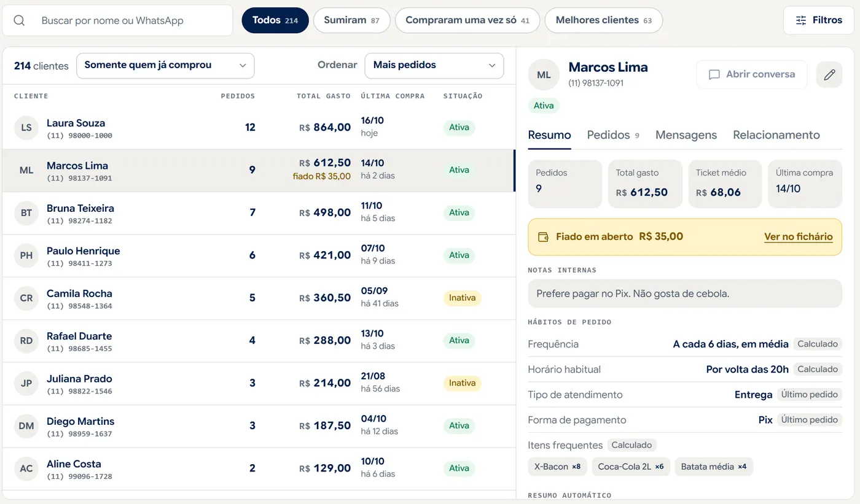Switch to the Pedidos 9 tab
Viewport: 860px width, 504px height.
tap(613, 135)
